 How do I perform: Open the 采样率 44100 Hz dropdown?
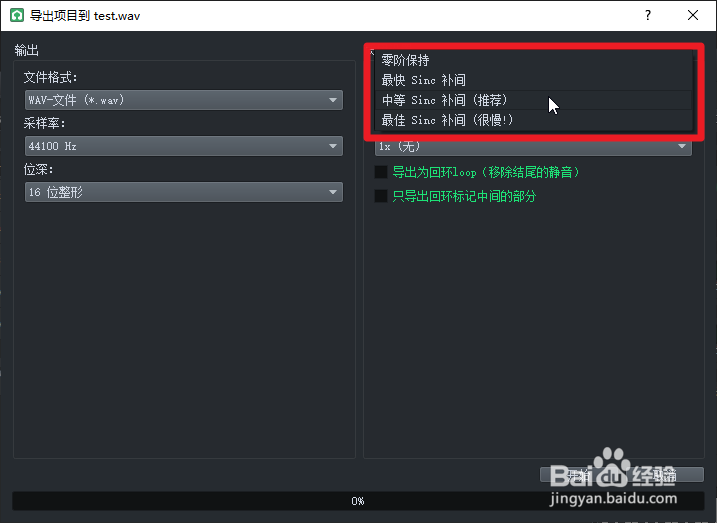click(x=184, y=146)
